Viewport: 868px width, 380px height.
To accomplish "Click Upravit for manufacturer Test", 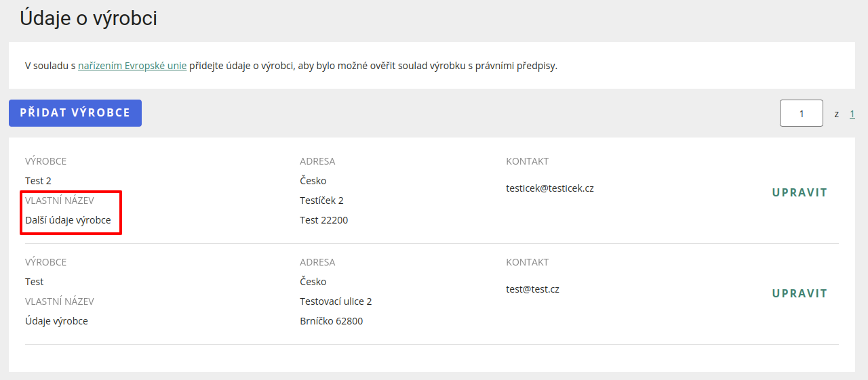I will pyautogui.click(x=800, y=293).
